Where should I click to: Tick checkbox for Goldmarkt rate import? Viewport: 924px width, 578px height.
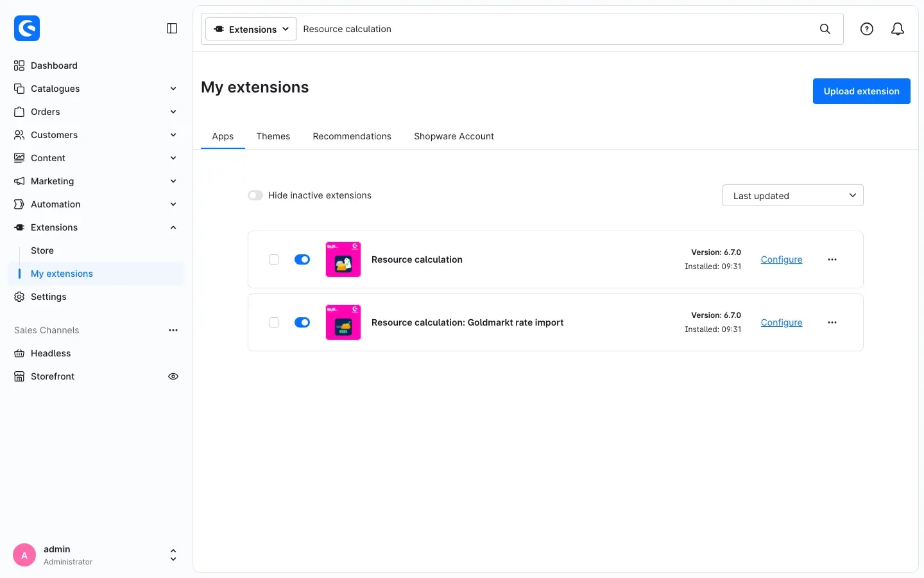tap(274, 322)
